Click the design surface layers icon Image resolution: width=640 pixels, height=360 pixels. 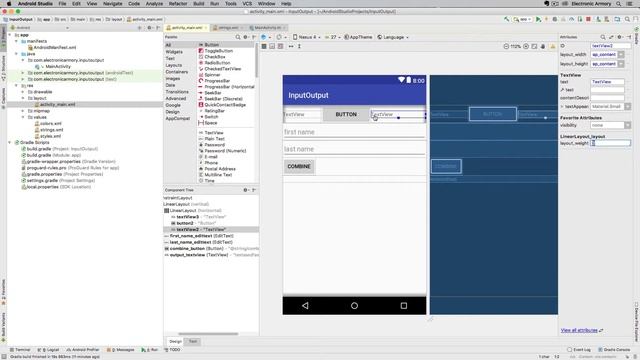(x=265, y=37)
